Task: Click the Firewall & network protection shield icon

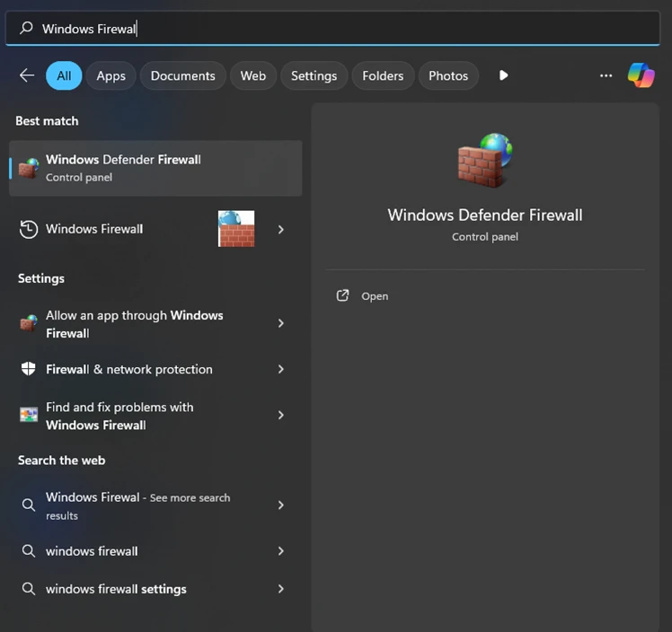Action: click(29, 369)
